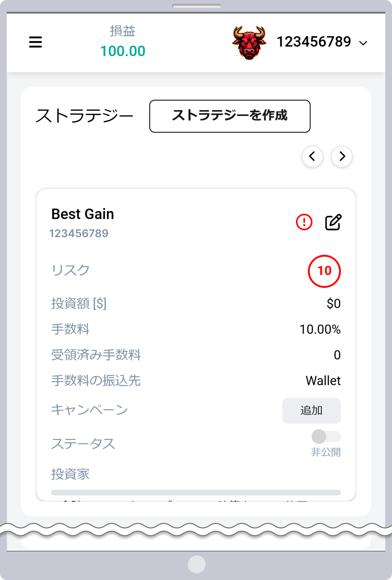
Task: Click the 損益 value 100.00
Action: pos(123,51)
